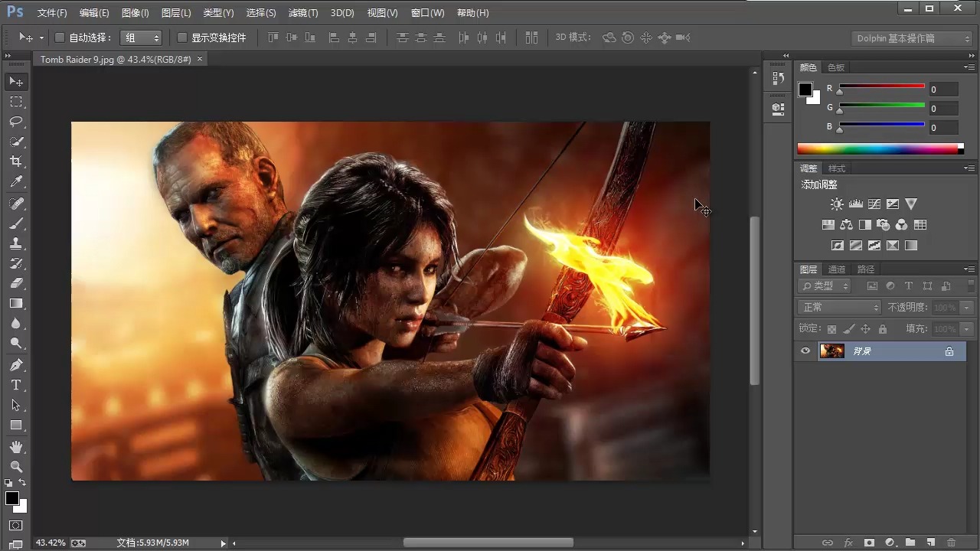Toggle Quick Mask mode
The image size is (980, 551).
click(x=16, y=526)
